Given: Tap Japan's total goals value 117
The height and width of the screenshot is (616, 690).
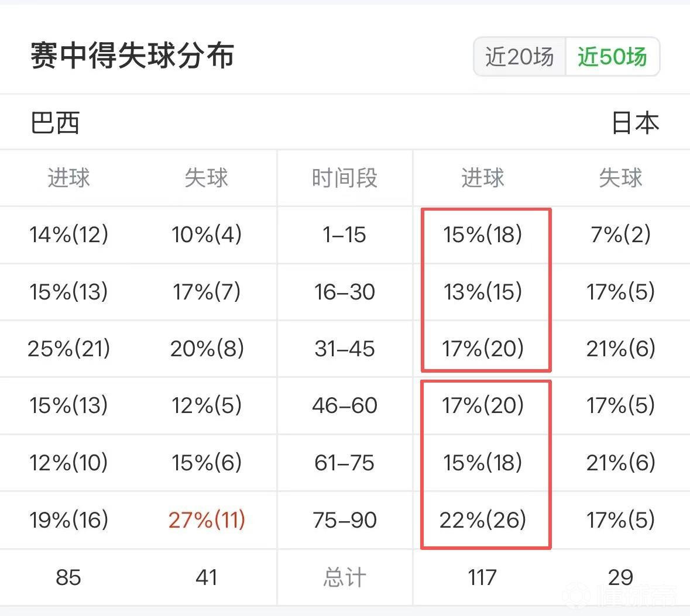Looking at the screenshot, I should [x=483, y=577].
